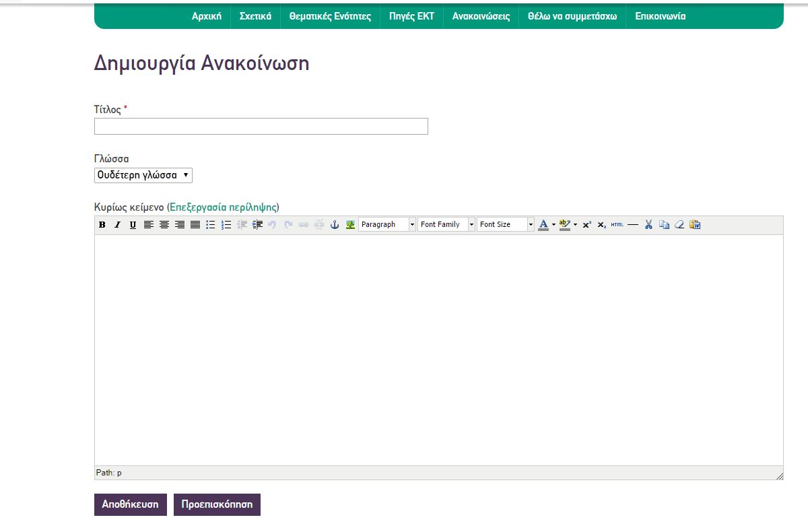Click the anchor icon in toolbar

point(335,225)
